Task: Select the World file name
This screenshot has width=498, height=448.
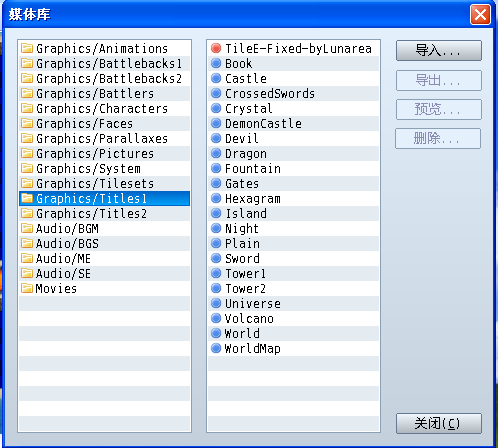Action: coord(242,334)
